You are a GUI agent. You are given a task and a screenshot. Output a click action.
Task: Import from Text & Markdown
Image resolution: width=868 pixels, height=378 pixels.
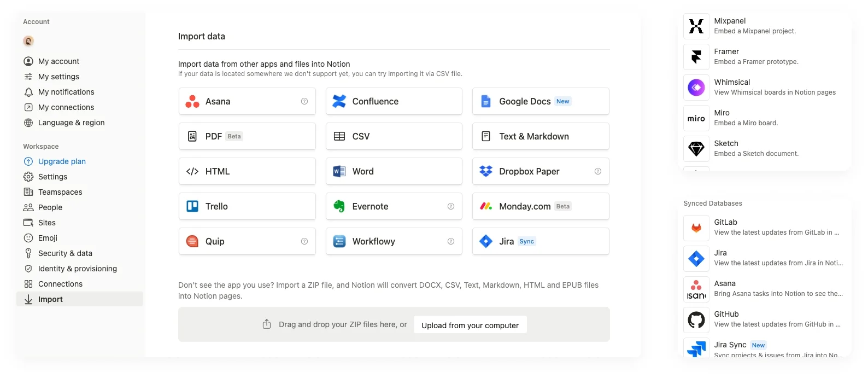pos(541,136)
